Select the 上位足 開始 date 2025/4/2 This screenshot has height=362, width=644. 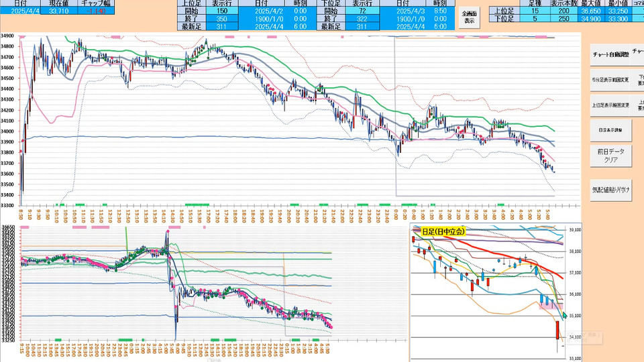click(268, 11)
